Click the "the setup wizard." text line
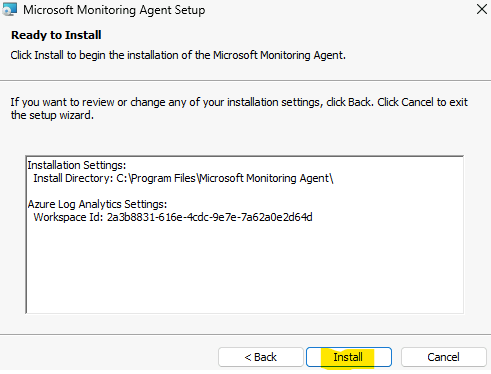This screenshot has width=491, height=374. [52, 115]
